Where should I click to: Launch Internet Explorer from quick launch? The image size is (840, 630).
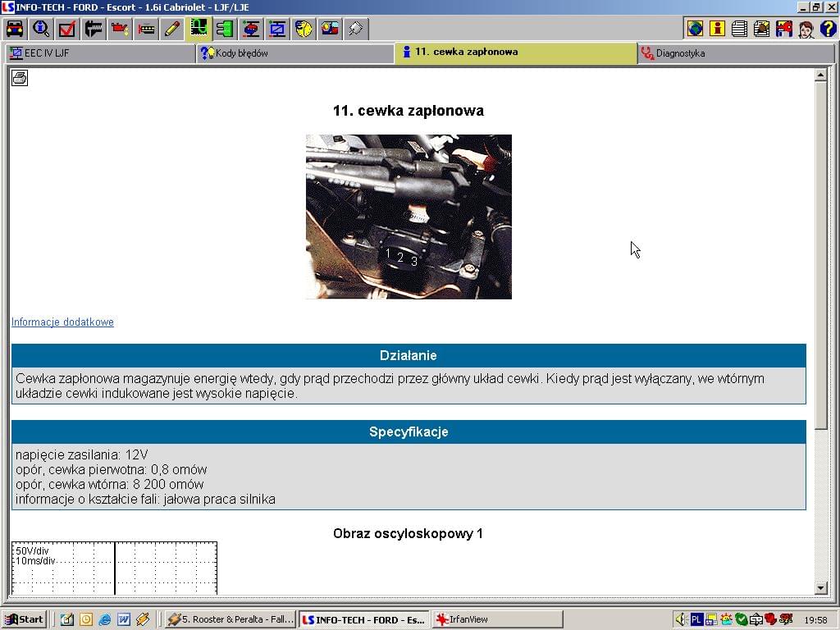105,620
